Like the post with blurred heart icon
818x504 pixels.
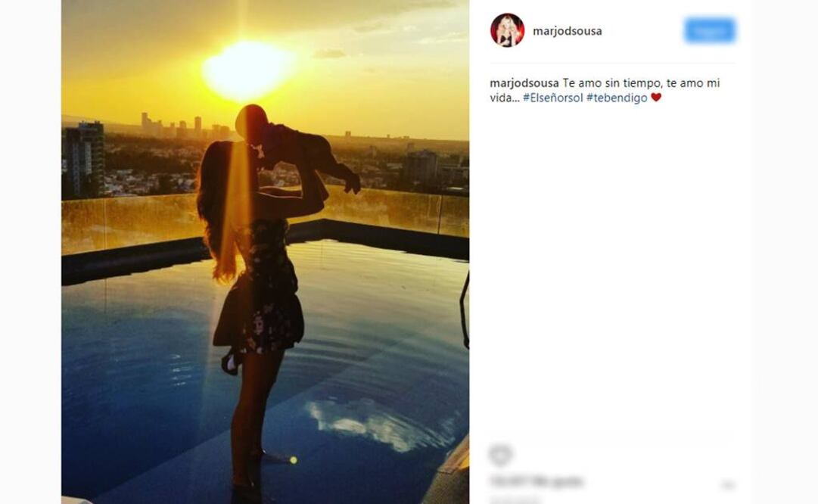(500, 455)
